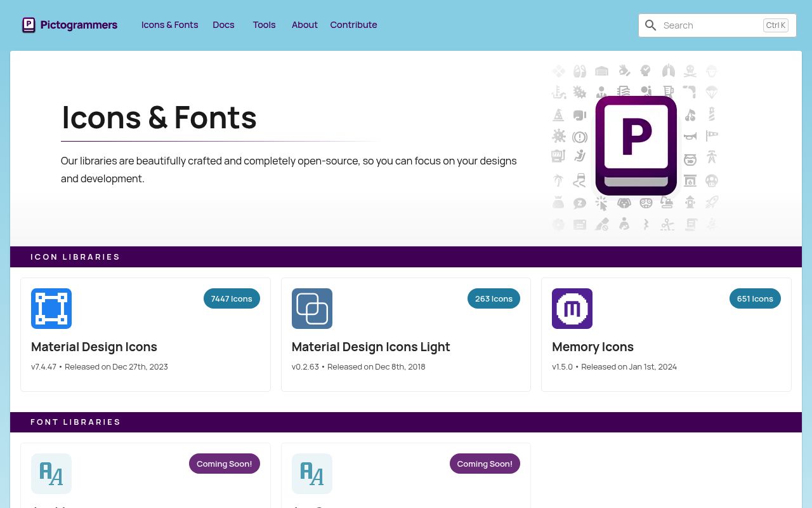The image size is (812, 508).
Task: Click the Material Design Icons Light library icon
Action: [x=311, y=309]
